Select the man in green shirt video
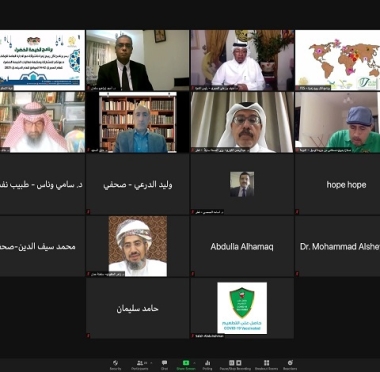 [x=337, y=122]
